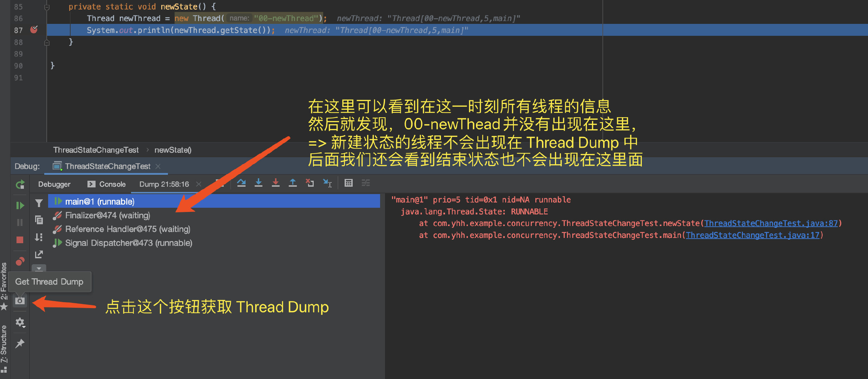Stop debugging with red square icon
The image size is (868, 379).
coord(20,240)
